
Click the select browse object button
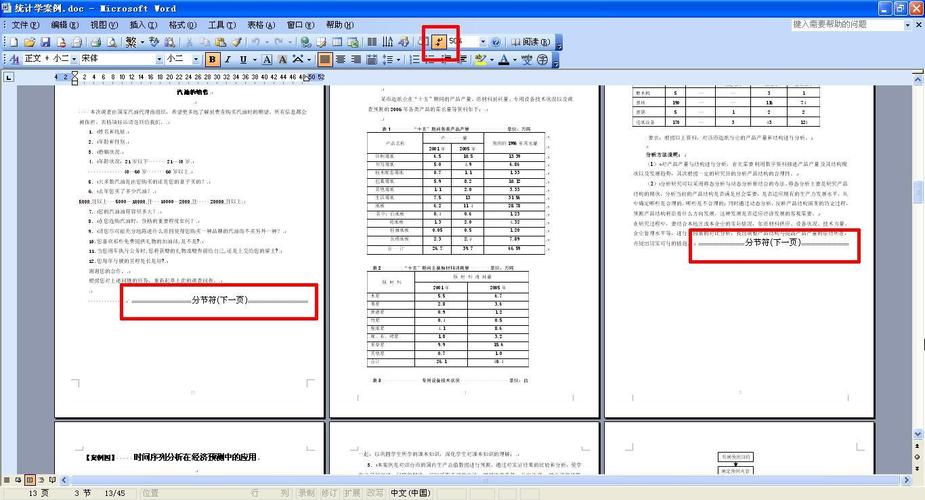tap(917, 457)
